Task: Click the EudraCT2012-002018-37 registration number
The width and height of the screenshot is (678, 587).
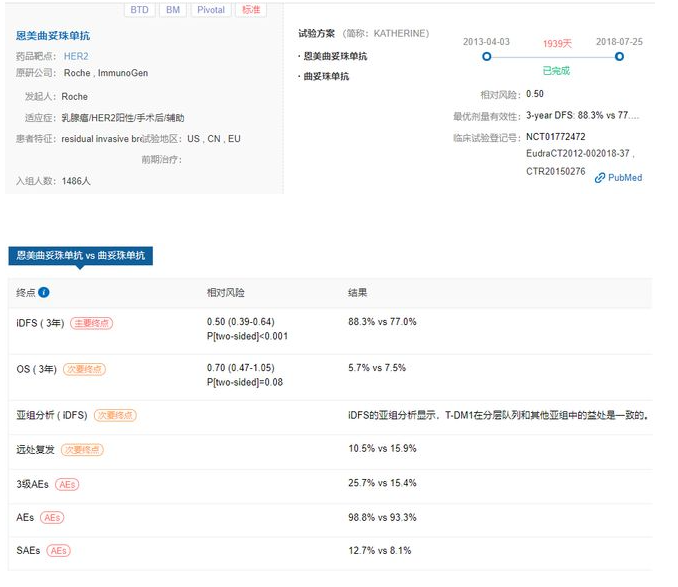Action: [578, 153]
